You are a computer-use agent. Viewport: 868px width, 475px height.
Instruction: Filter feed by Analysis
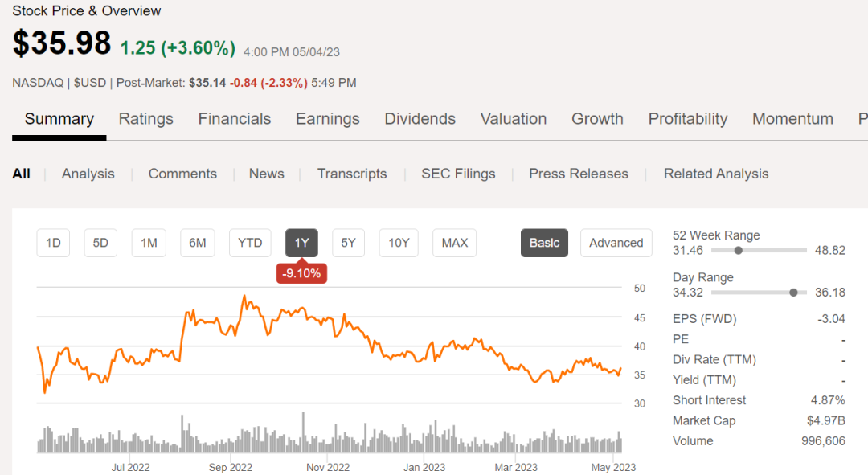88,174
